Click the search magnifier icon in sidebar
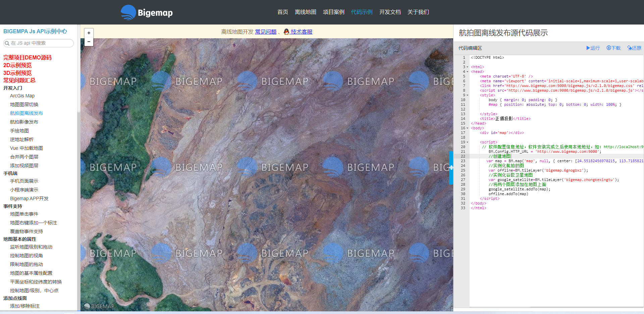This screenshot has width=644, height=314. [7, 43]
